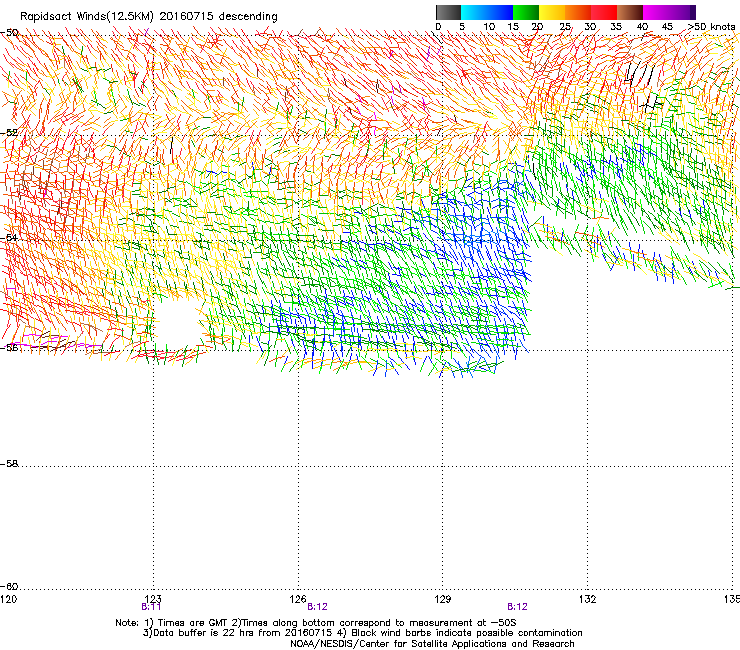
Task: Click the red 30-35 knots legend swatch
Action: tap(604, 12)
